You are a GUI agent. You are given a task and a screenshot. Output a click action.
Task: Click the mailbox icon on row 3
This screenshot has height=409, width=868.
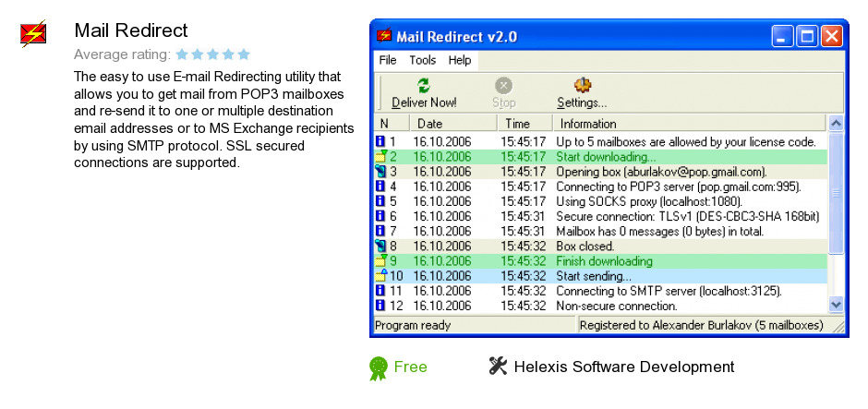coord(380,171)
